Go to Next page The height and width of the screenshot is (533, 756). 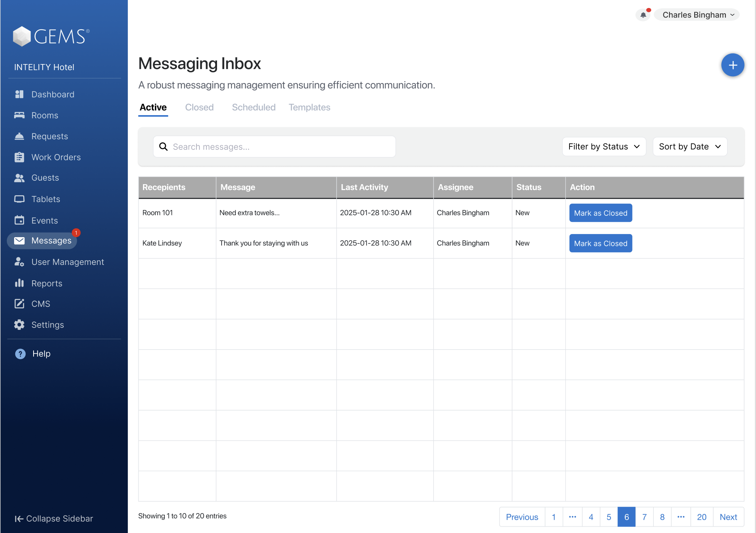pyautogui.click(x=729, y=517)
